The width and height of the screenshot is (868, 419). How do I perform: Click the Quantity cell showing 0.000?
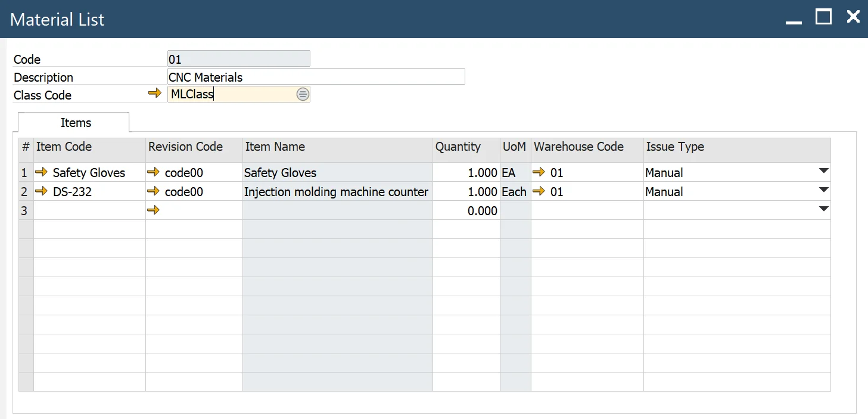[x=477, y=210]
